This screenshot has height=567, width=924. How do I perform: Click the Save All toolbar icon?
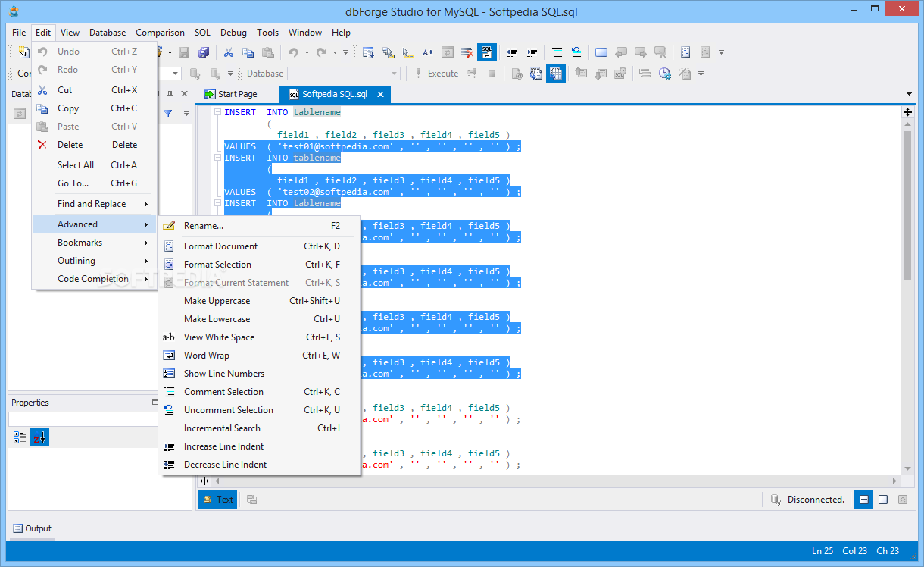click(203, 52)
